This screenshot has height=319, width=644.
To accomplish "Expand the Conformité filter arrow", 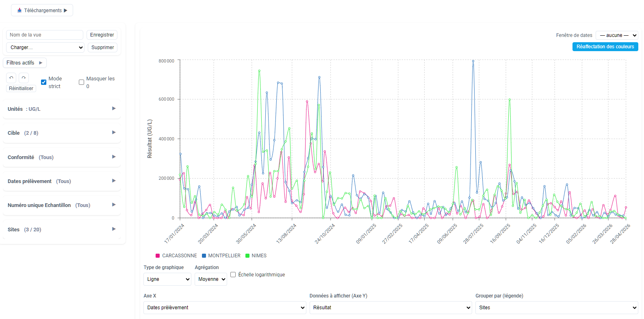I will 114,157.
